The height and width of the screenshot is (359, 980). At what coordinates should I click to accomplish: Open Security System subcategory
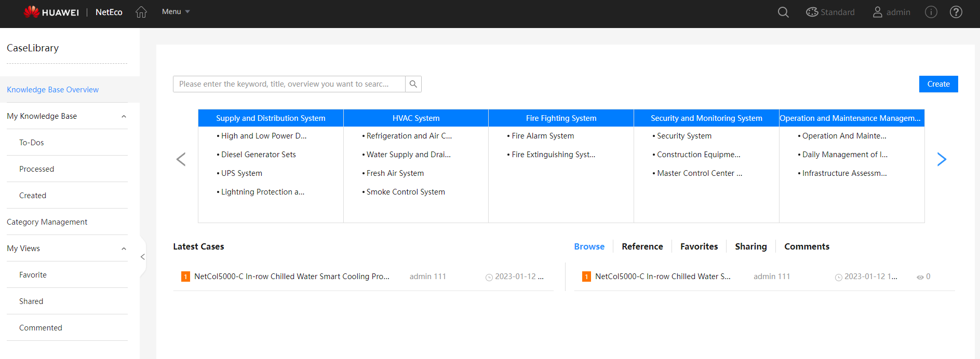click(x=684, y=136)
